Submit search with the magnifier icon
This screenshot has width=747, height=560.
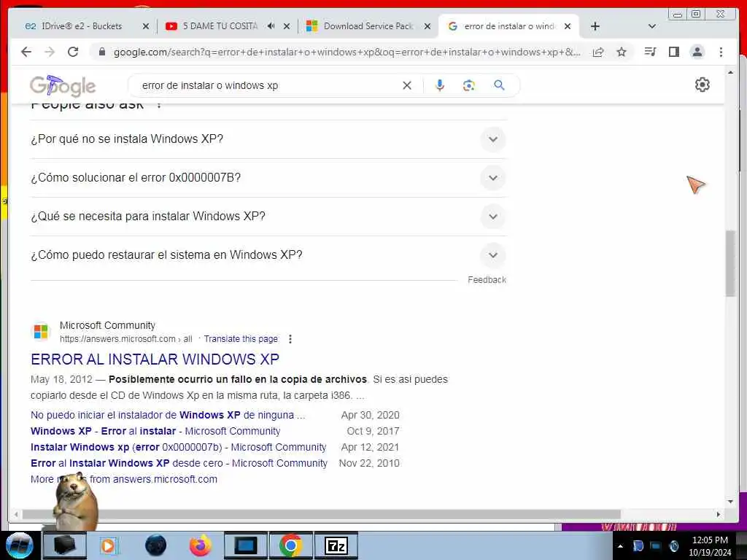(499, 85)
